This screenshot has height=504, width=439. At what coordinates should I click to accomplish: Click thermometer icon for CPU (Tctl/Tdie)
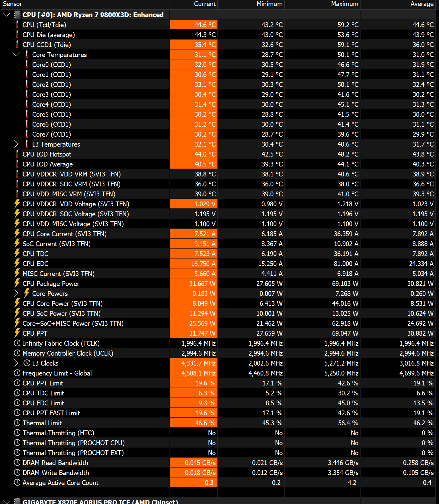(x=17, y=25)
